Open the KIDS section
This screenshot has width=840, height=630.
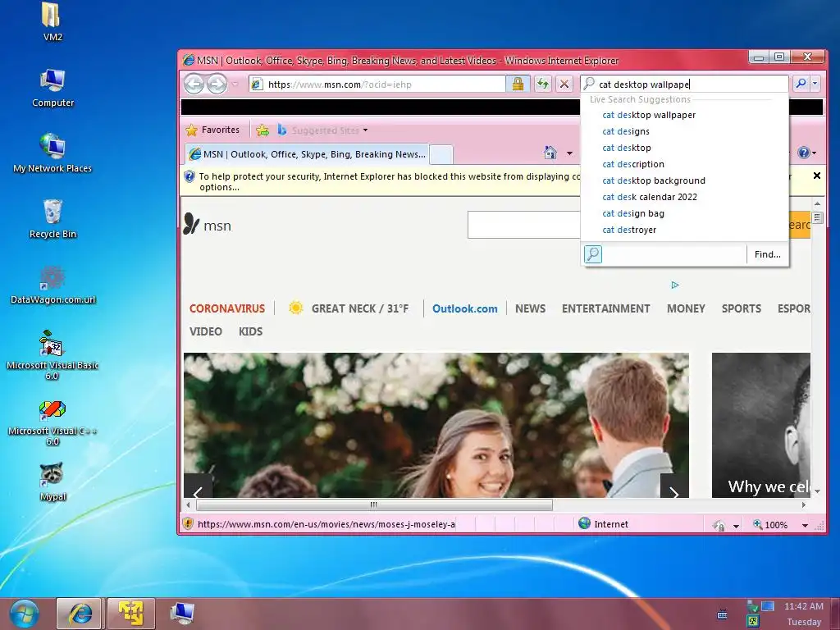(x=250, y=331)
